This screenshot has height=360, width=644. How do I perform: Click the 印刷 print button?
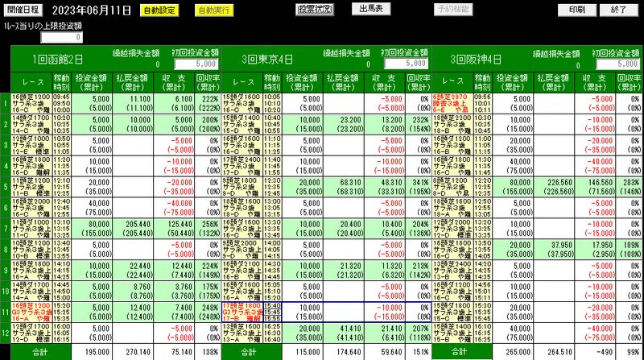click(x=577, y=10)
